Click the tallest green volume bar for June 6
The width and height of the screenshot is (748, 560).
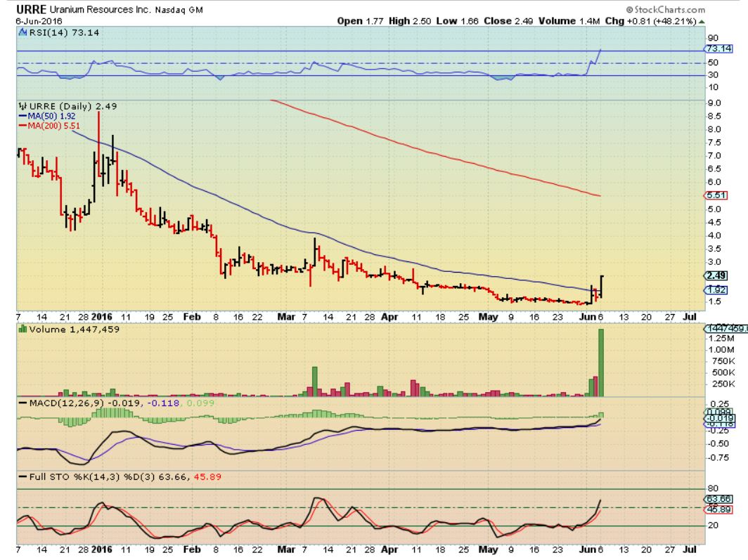[x=601, y=363]
